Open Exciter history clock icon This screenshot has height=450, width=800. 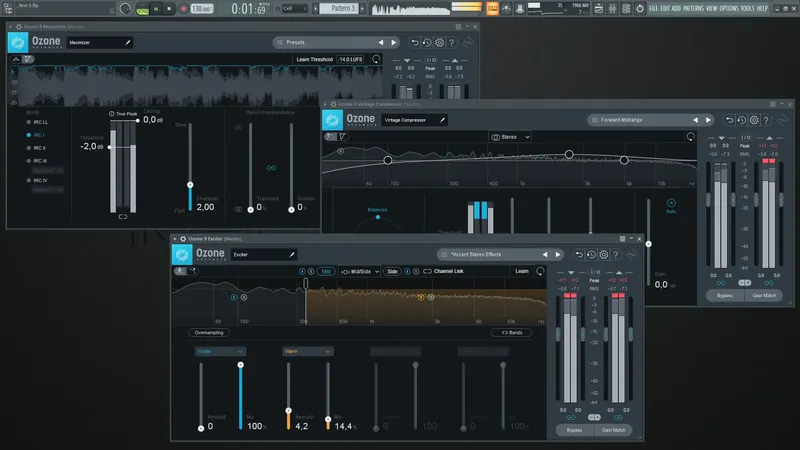(591, 255)
